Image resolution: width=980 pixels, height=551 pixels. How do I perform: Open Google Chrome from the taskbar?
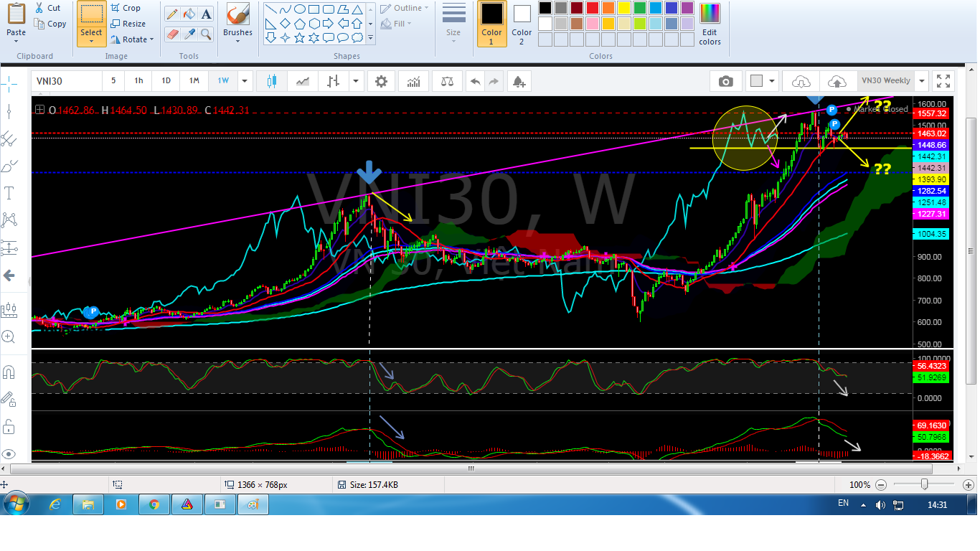[154, 504]
